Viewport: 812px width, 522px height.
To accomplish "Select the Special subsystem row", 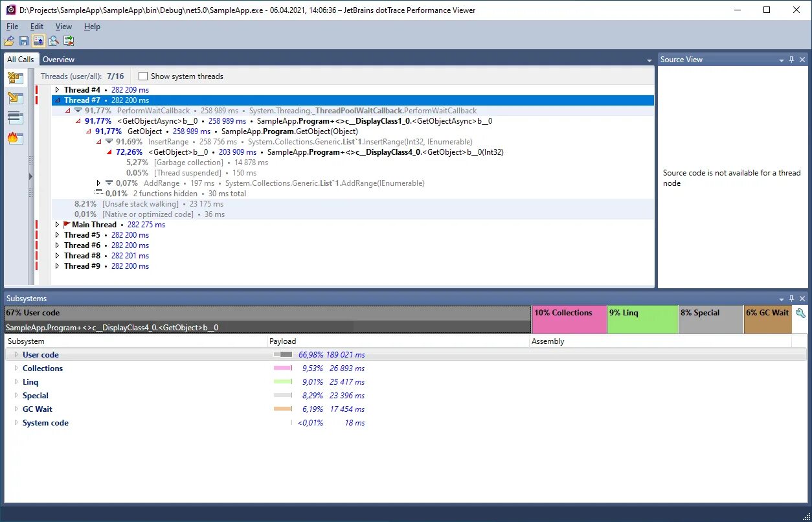I will pyautogui.click(x=405, y=396).
